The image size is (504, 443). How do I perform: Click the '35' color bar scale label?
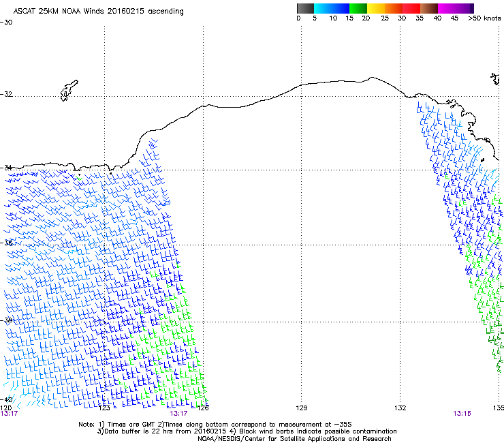click(420, 18)
